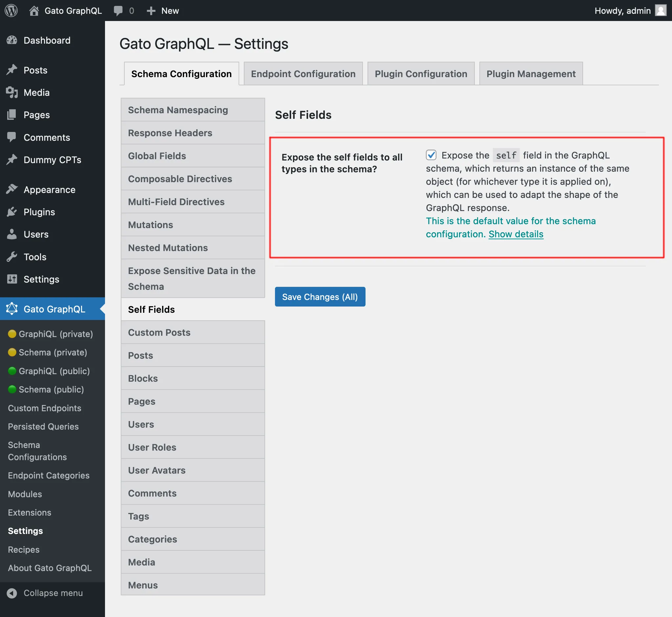The image size is (672, 617).
Task: Click Save Changes (All) button
Action: pyautogui.click(x=320, y=297)
